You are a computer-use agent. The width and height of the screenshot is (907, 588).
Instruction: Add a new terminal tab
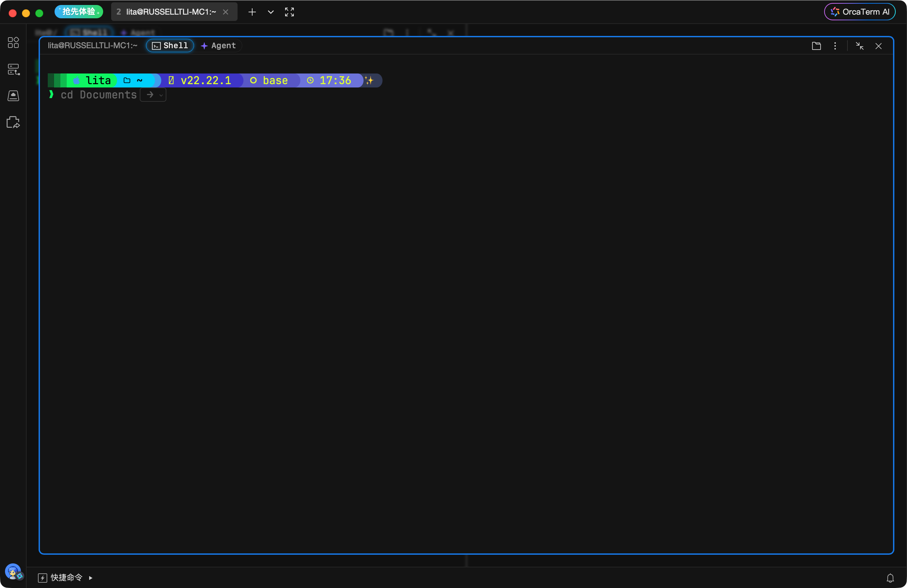252,12
